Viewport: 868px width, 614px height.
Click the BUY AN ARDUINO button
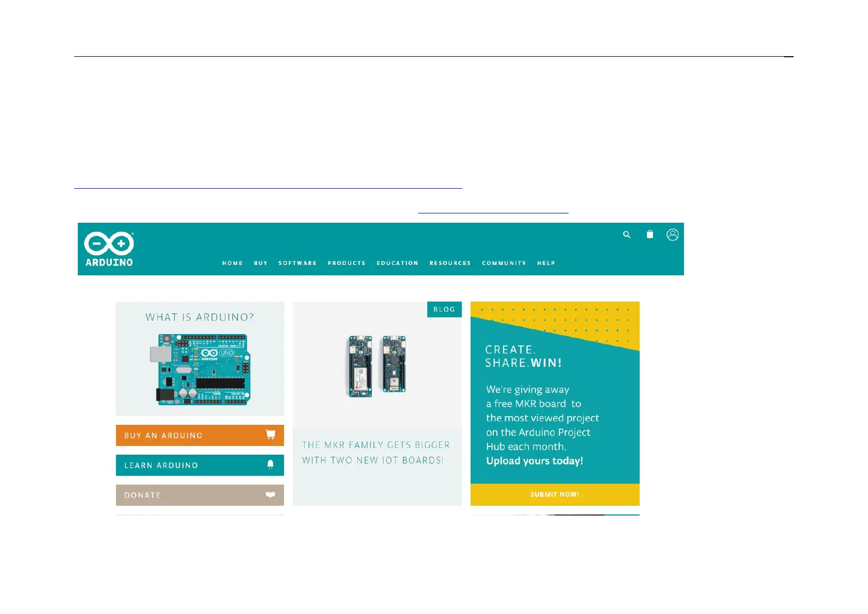click(200, 435)
